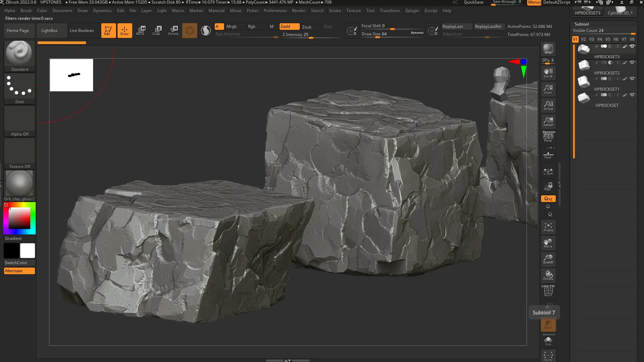This screenshot has width=644, height=362.
Task: Toggle the Floor grid
Action: click(548, 154)
